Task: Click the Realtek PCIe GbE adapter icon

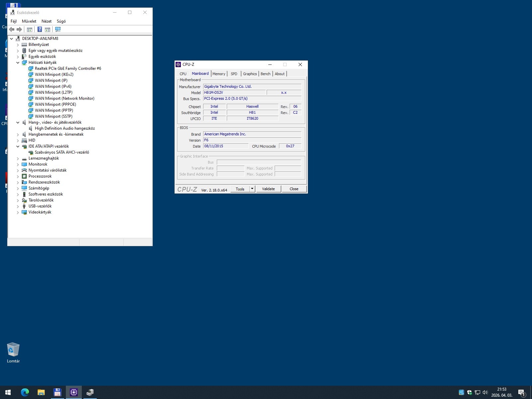Action: pos(31,68)
